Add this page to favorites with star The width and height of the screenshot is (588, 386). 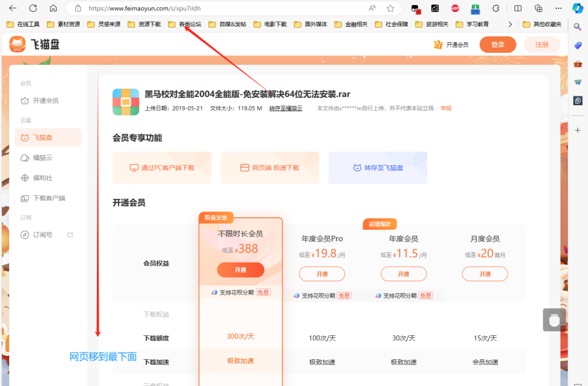(x=390, y=8)
